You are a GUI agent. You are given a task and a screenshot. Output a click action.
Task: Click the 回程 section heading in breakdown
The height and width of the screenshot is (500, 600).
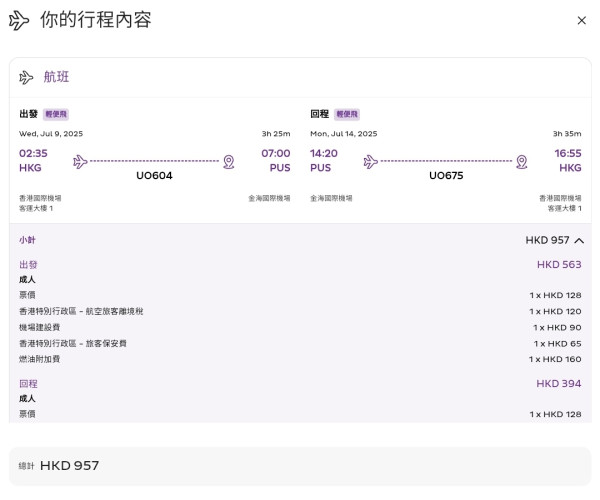point(28,383)
